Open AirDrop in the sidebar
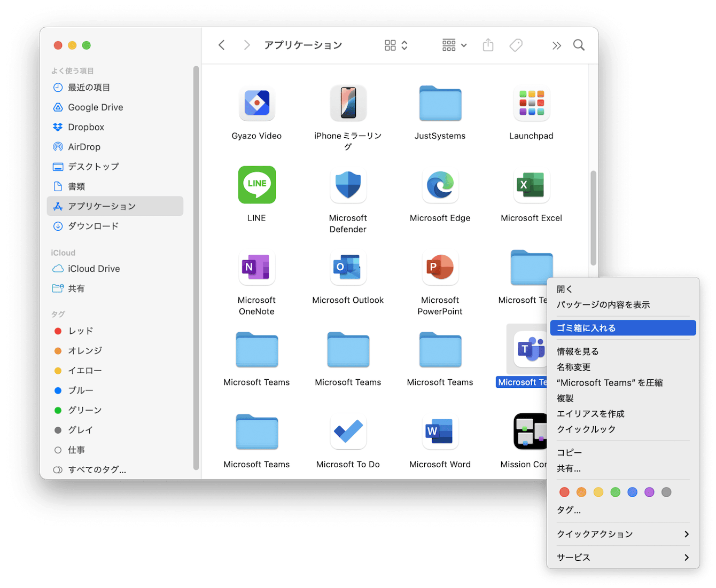 click(x=115, y=147)
